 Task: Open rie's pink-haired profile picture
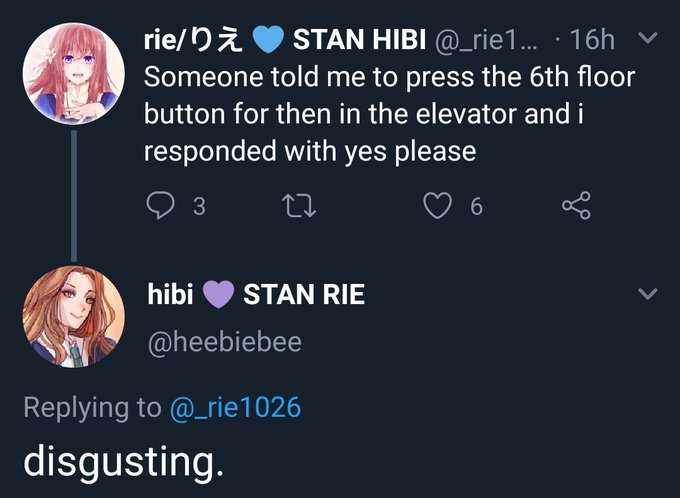click(74, 74)
